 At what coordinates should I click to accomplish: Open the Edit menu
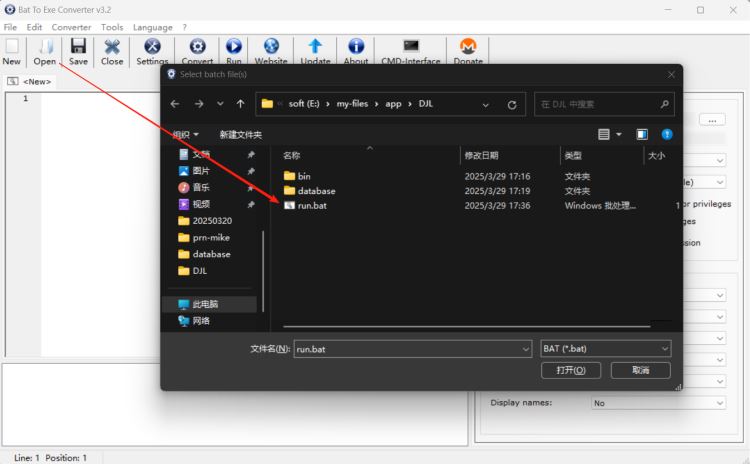pyautogui.click(x=34, y=27)
